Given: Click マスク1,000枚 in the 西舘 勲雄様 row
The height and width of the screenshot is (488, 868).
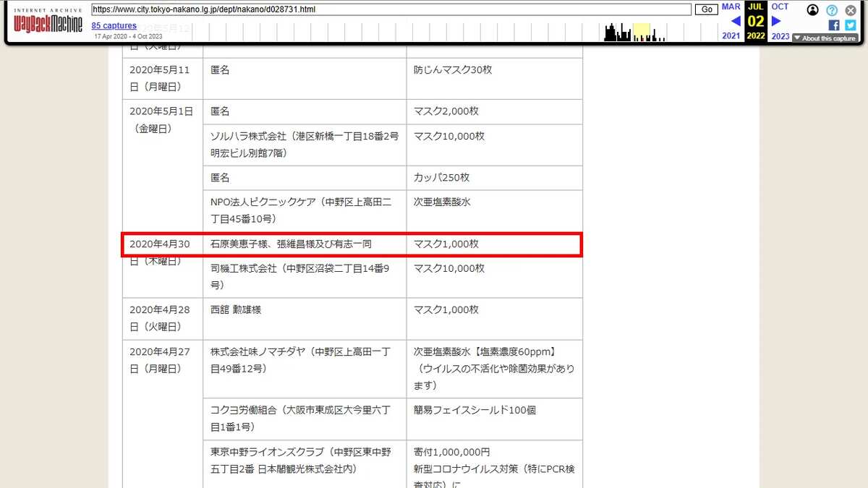Looking at the screenshot, I should pos(494,318).
